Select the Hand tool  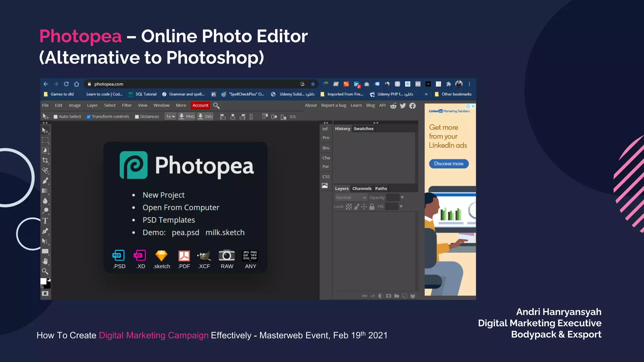point(45,261)
